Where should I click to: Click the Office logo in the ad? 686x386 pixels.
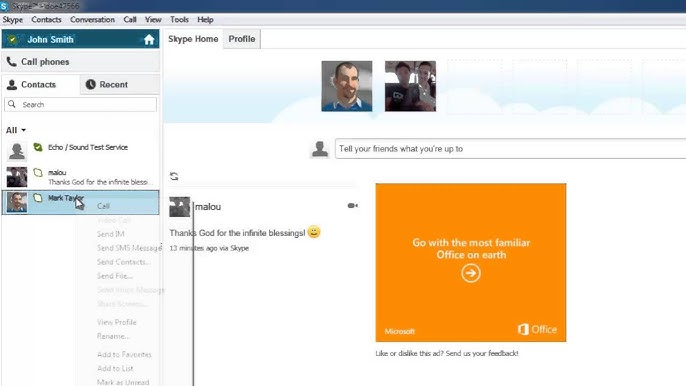(537, 330)
